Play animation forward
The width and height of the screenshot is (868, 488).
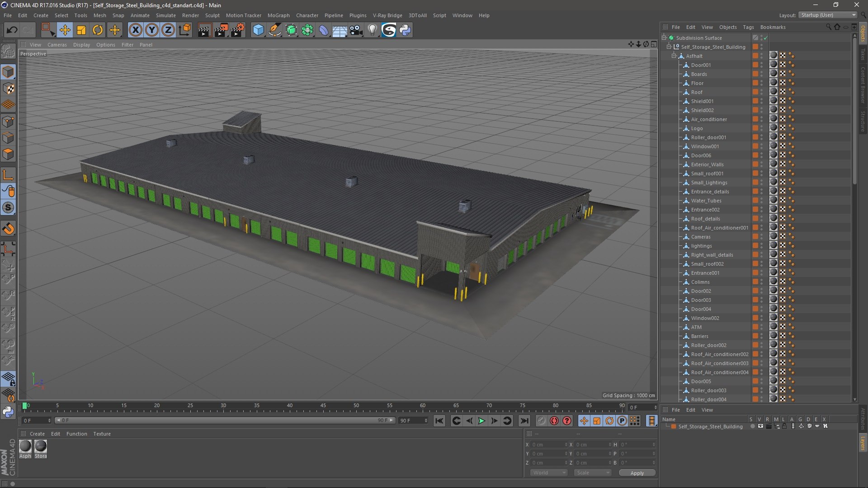[481, 421]
